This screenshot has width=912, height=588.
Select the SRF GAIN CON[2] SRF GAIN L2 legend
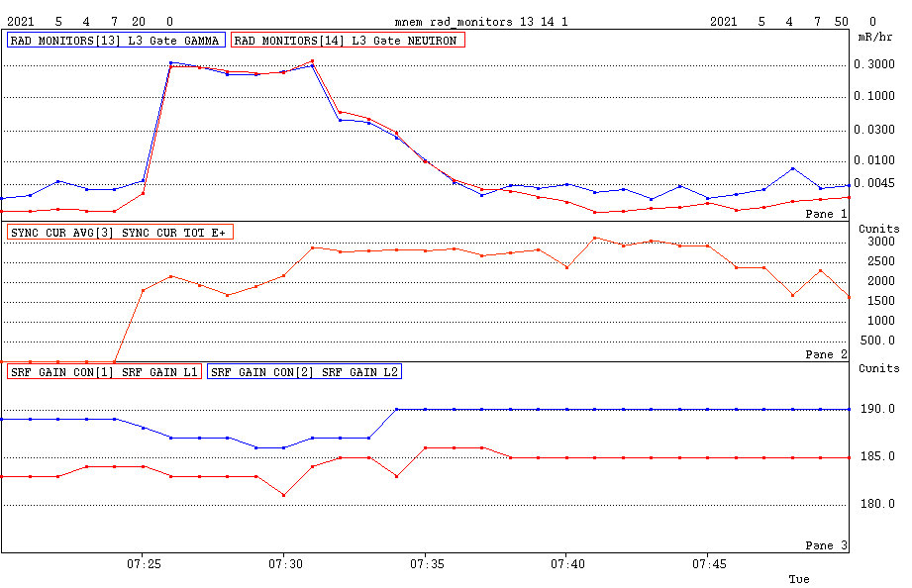pos(304,371)
